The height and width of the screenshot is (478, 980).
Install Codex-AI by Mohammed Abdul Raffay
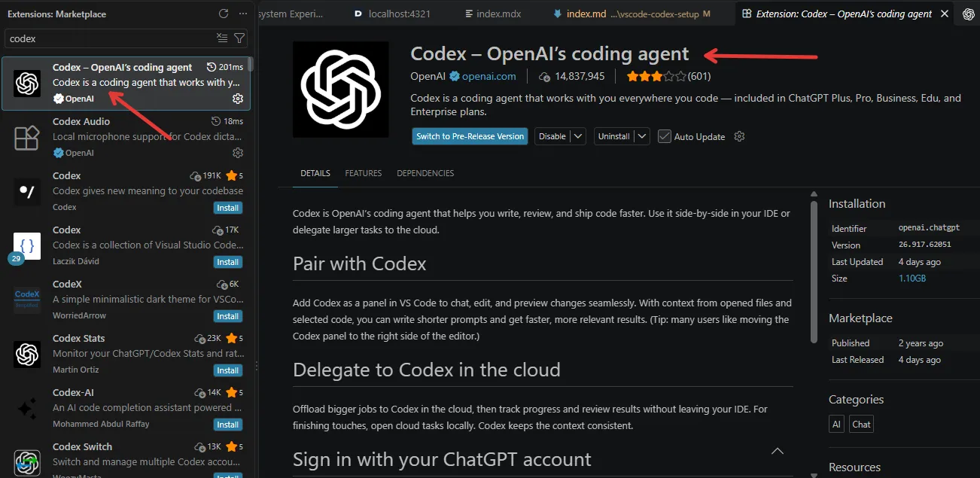(228, 425)
